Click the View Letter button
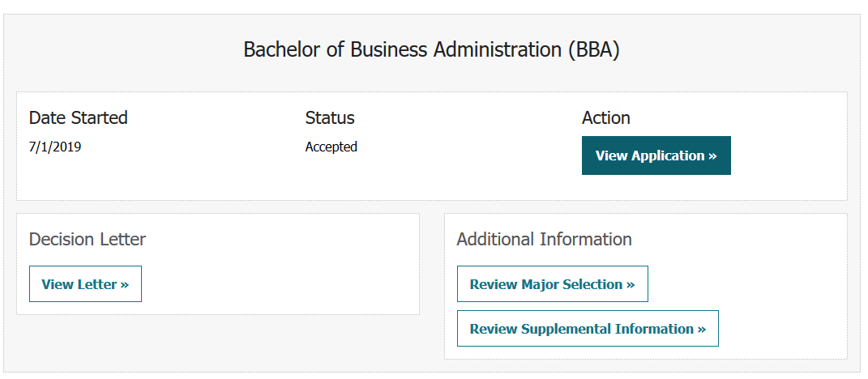The height and width of the screenshot is (379, 868). click(x=85, y=284)
